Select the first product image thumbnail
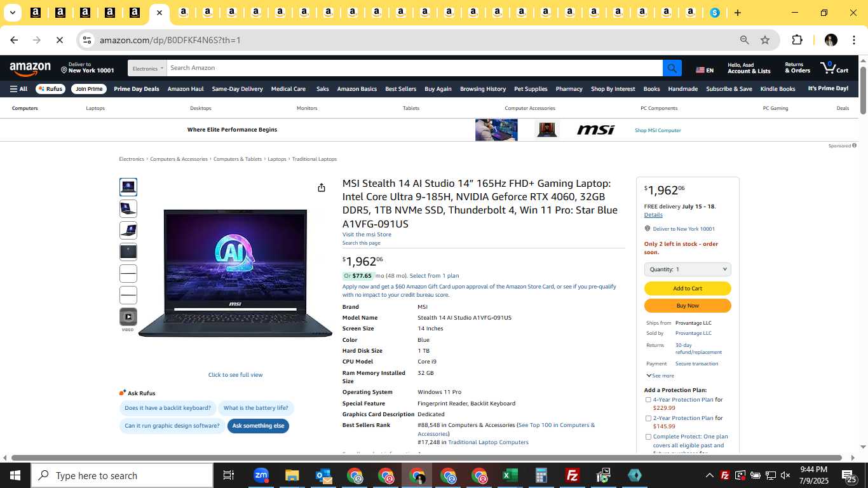 coord(128,187)
